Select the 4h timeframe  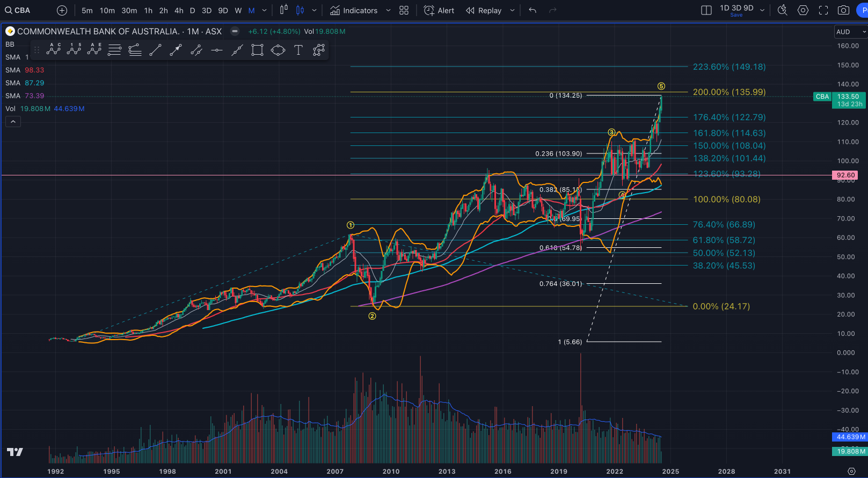(x=179, y=10)
